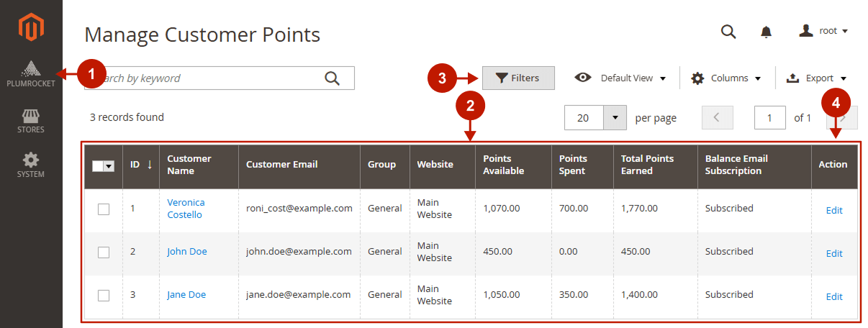
Task: Edit points for John Doe
Action: click(x=834, y=253)
